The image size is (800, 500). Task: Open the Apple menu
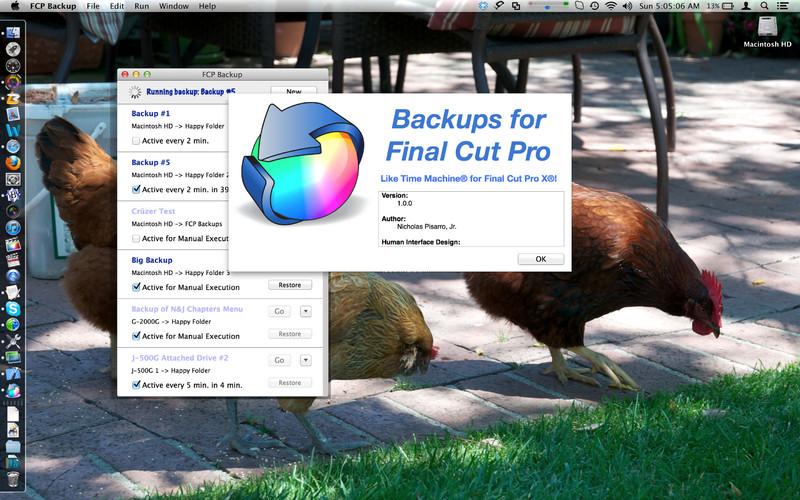(15, 6)
